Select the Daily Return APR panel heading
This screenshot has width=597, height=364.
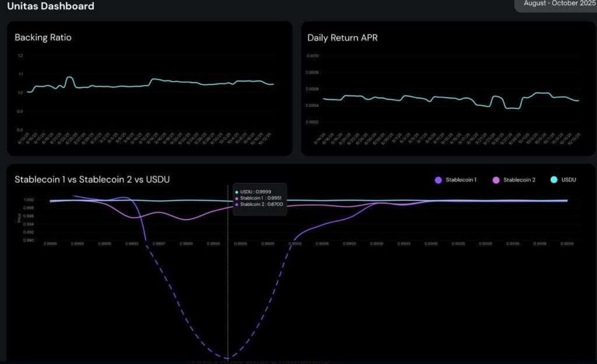click(x=343, y=37)
